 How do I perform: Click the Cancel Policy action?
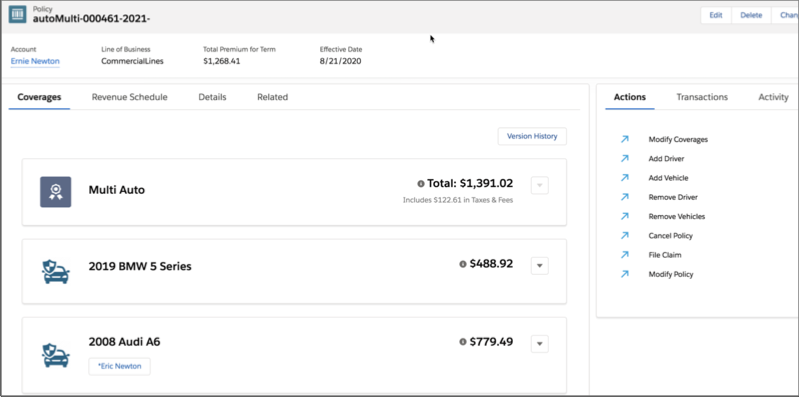(671, 235)
